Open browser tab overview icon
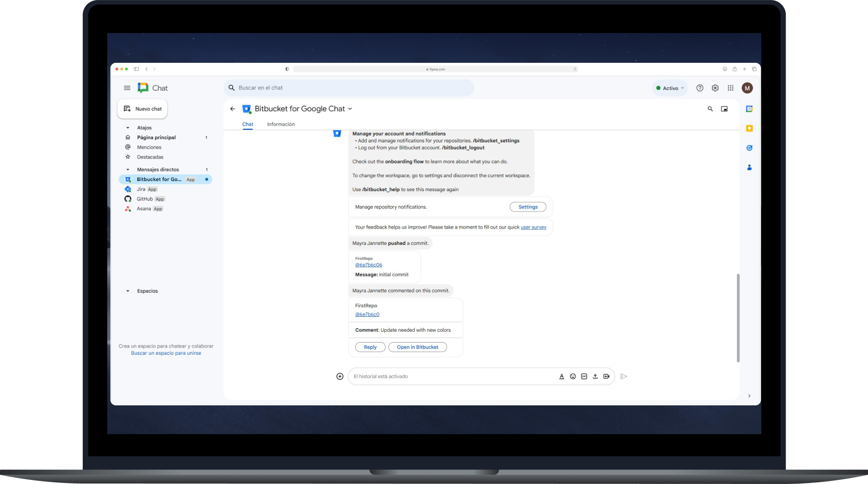868x484 pixels. tap(754, 69)
